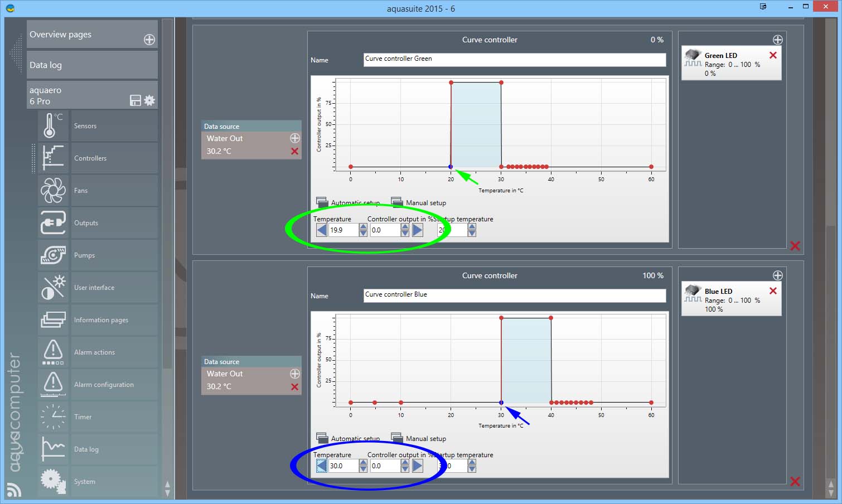Click Automatic setup in Blue controller

[348, 438]
